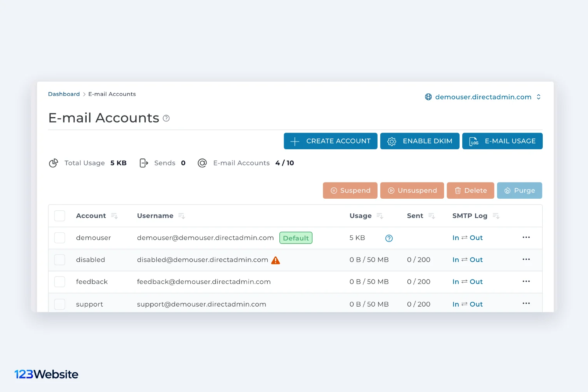Click the Unsuspend button
Screen dimensions: 588x392
pyautogui.click(x=412, y=191)
